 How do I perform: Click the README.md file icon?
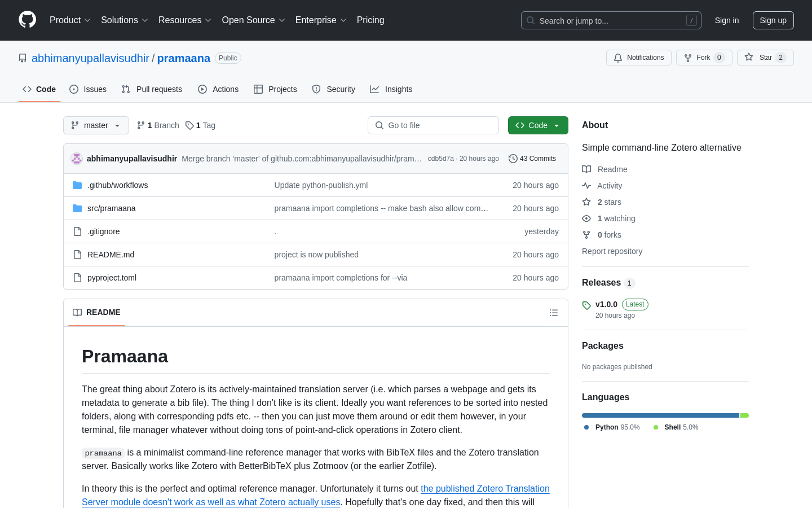77,255
